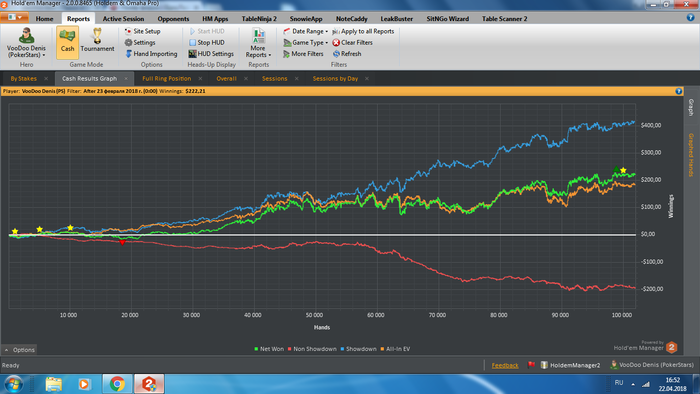The image size is (700, 394).
Task: Open the Game Type filter dropdown
Action: pyautogui.click(x=306, y=42)
